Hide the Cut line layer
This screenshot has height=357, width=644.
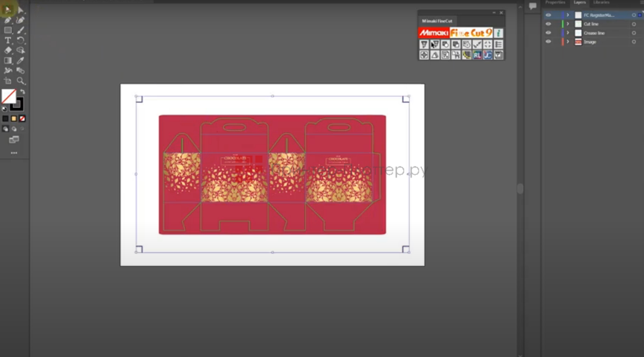(x=548, y=24)
